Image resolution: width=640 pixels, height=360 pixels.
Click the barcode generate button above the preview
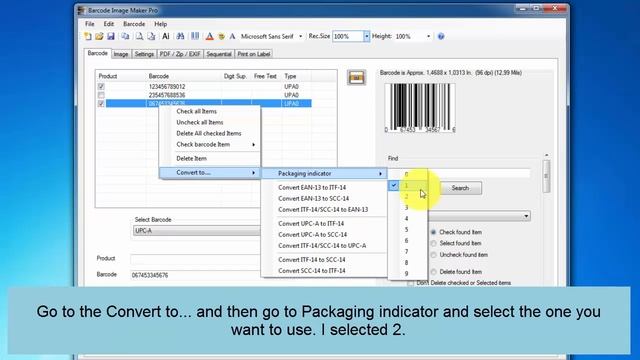[x=356, y=78]
